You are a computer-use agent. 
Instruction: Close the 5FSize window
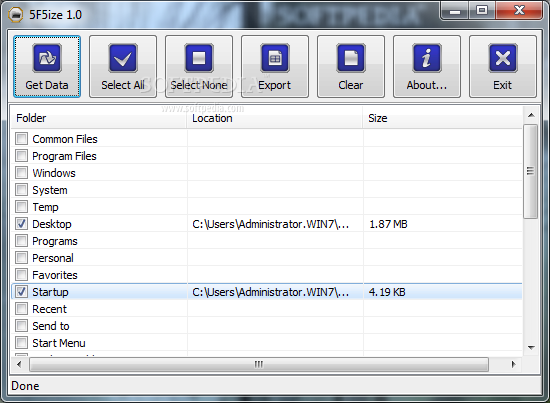pyautogui.click(x=519, y=11)
